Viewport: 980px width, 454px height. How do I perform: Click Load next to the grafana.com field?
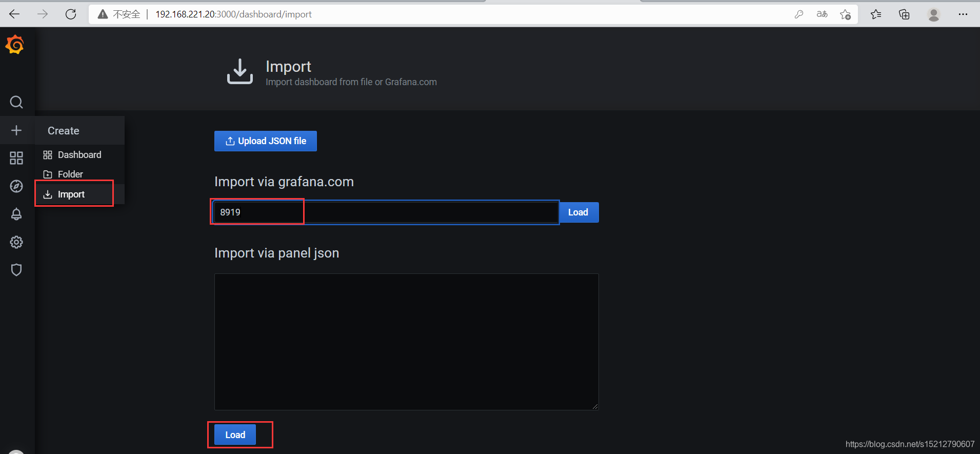click(578, 212)
